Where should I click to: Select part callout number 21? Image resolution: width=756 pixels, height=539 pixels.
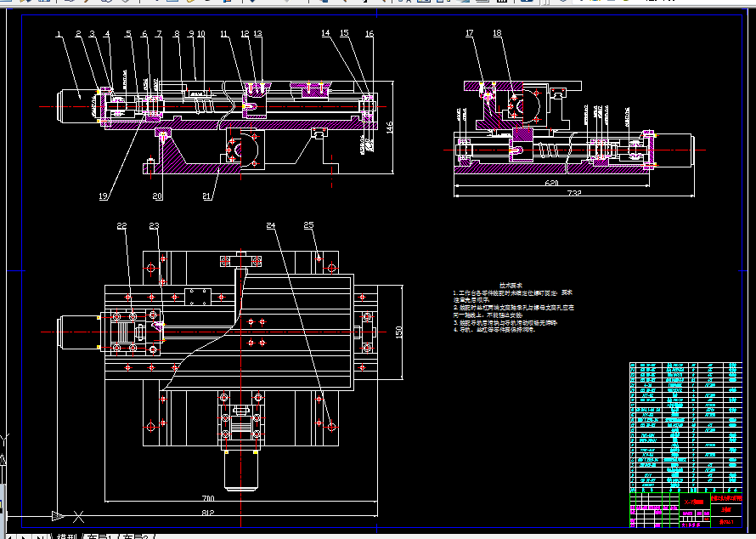[x=207, y=196]
